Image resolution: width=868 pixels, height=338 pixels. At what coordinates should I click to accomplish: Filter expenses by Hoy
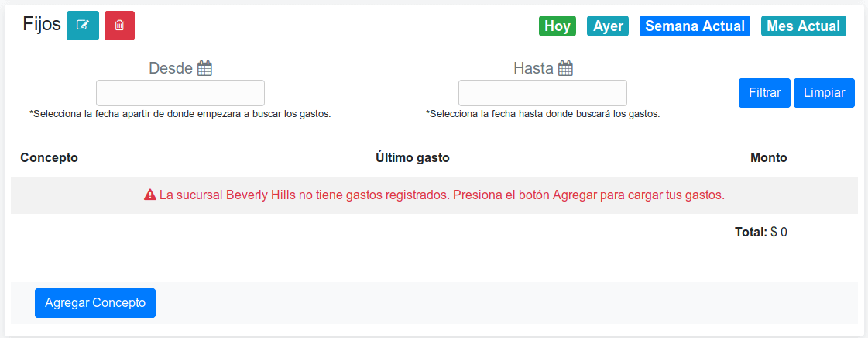558,26
